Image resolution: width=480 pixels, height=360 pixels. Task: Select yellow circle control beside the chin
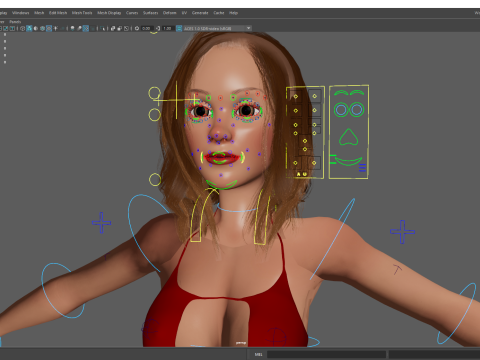pos(155,180)
